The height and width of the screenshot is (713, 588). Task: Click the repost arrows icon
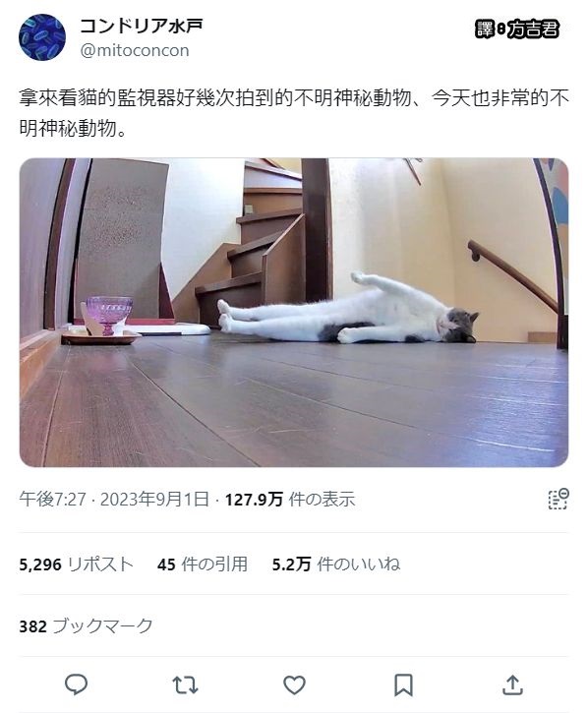click(185, 685)
